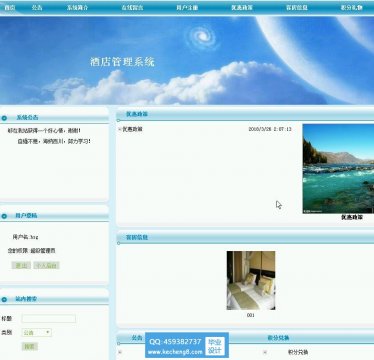Click the hotel room 001 thumbnail
Screen dimensions: 374x360
251,280
